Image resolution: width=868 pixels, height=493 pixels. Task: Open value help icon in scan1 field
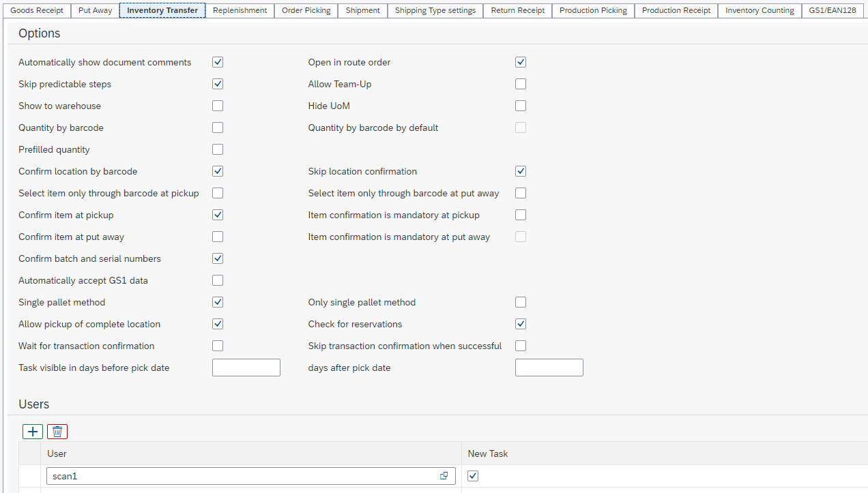click(x=444, y=476)
